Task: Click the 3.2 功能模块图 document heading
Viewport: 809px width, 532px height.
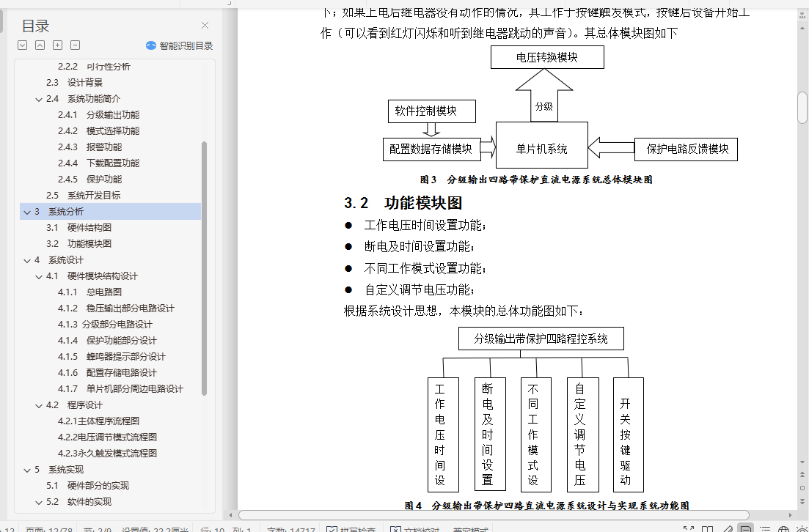Action: 403,202
